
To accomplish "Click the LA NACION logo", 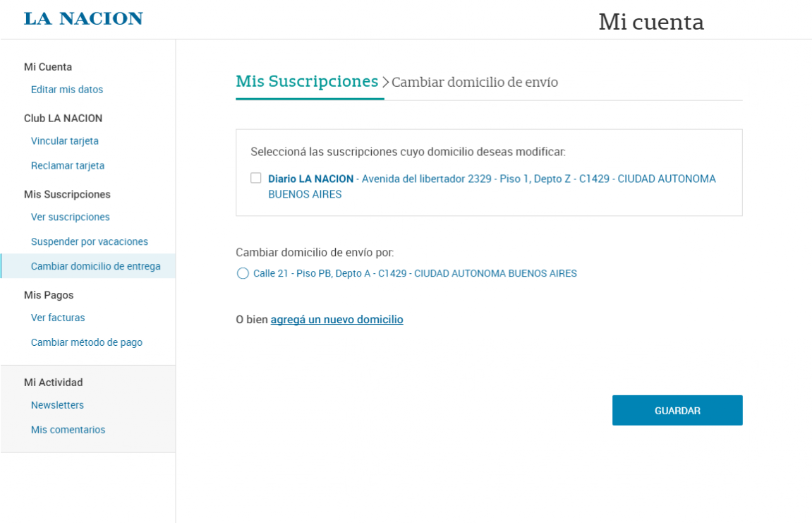I will (83, 18).
